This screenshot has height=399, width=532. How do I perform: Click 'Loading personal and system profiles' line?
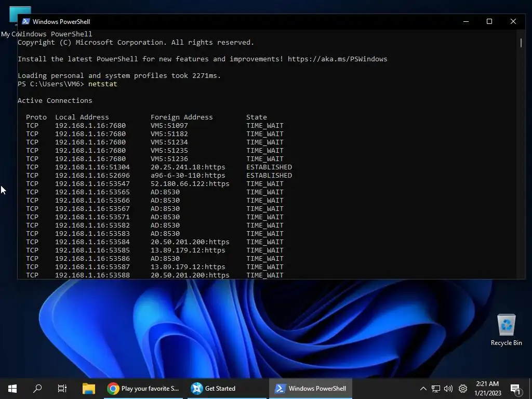119,76
